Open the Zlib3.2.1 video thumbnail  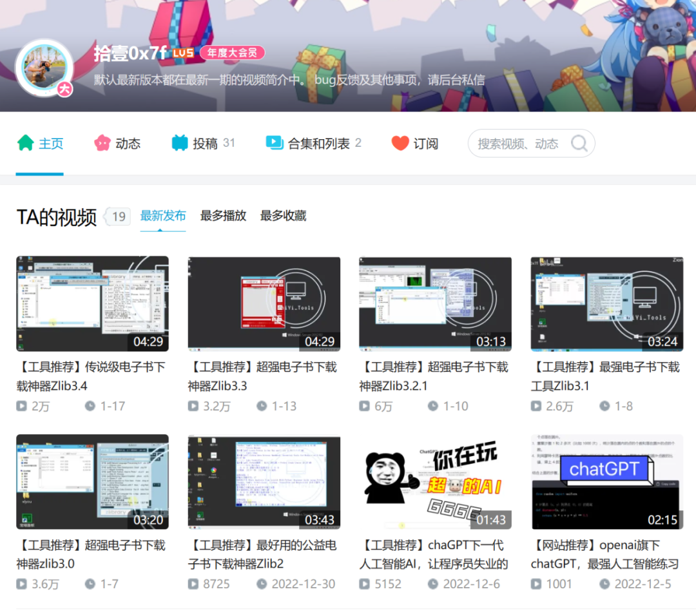point(436,303)
